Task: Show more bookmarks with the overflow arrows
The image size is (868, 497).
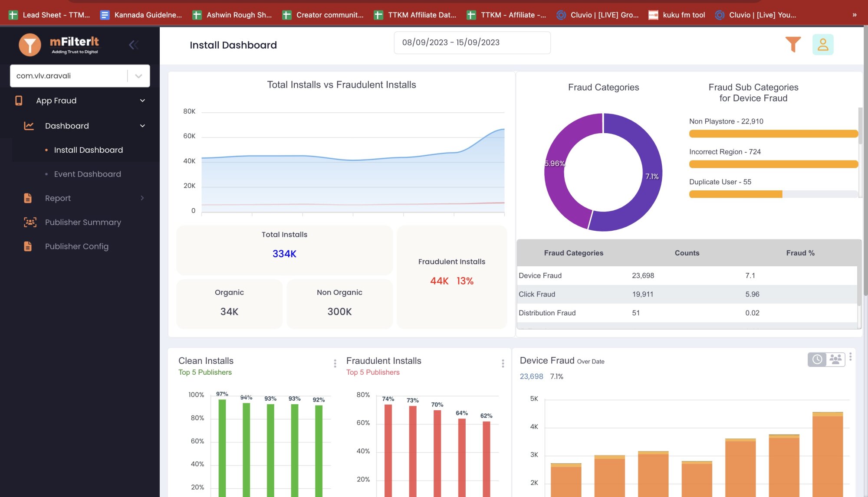Action: 855,15
